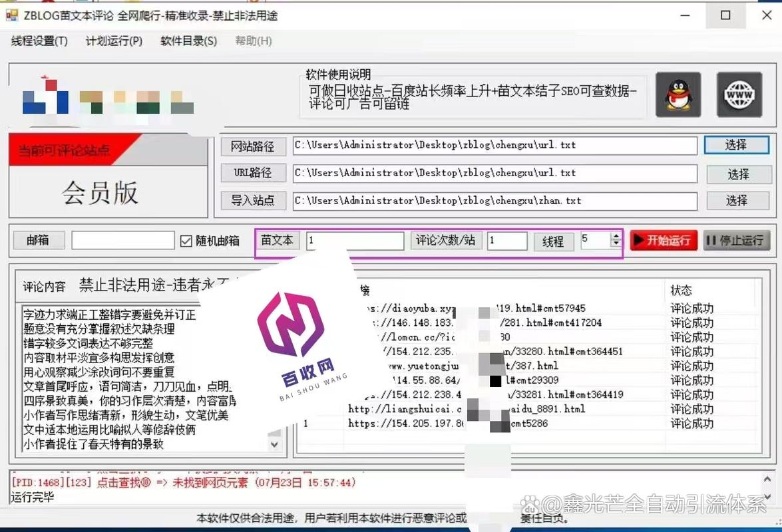Click 选择 button for URL路径
Image resolution: width=782 pixels, height=532 pixels.
(x=737, y=174)
